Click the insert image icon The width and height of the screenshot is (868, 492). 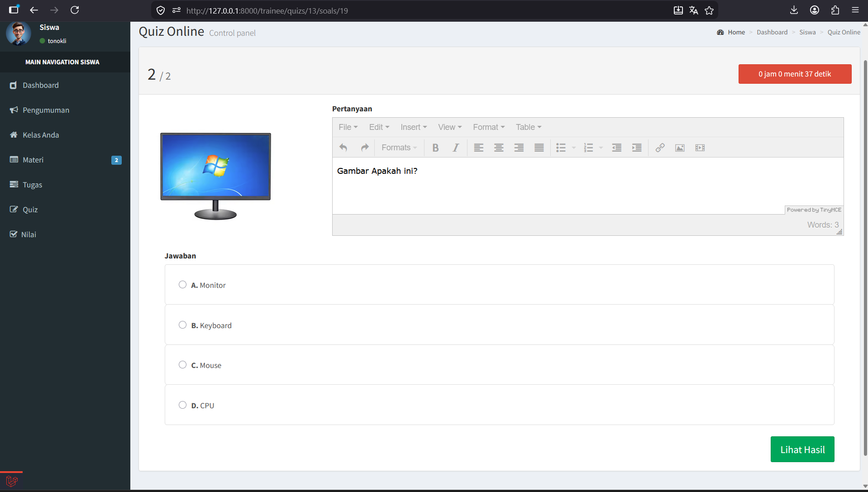click(680, 148)
